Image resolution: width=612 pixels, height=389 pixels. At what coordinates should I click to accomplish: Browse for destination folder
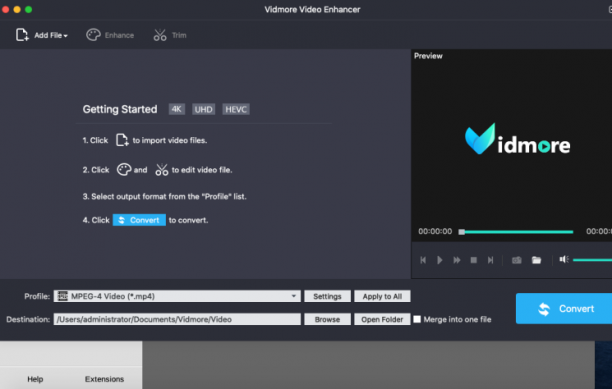point(327,319)
